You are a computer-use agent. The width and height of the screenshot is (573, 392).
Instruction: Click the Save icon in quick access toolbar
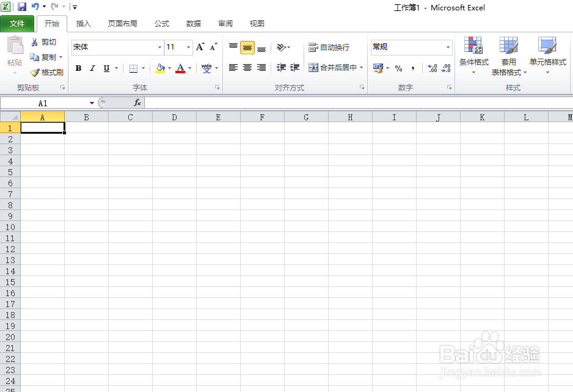coord(22,7)
